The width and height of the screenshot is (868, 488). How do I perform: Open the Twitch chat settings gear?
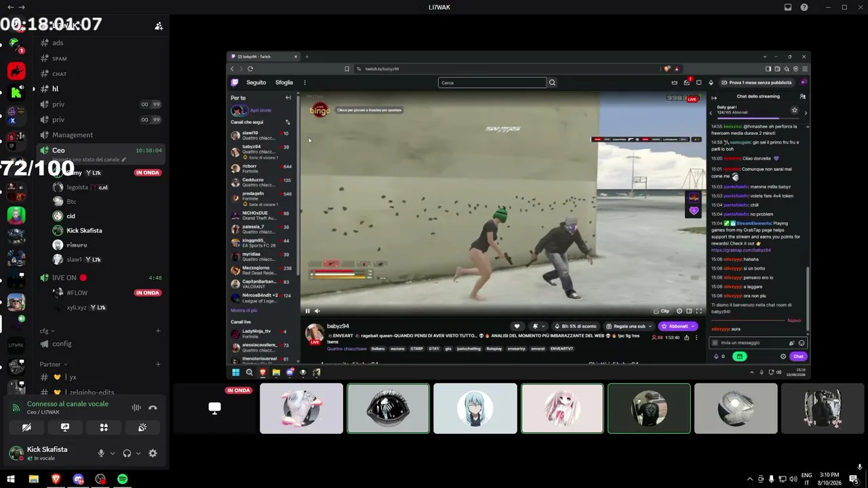pos(783,357)
